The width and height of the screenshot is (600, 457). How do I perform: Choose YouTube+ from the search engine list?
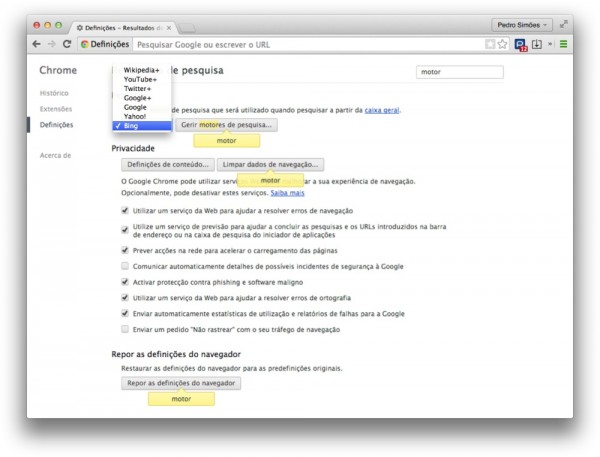142,79
